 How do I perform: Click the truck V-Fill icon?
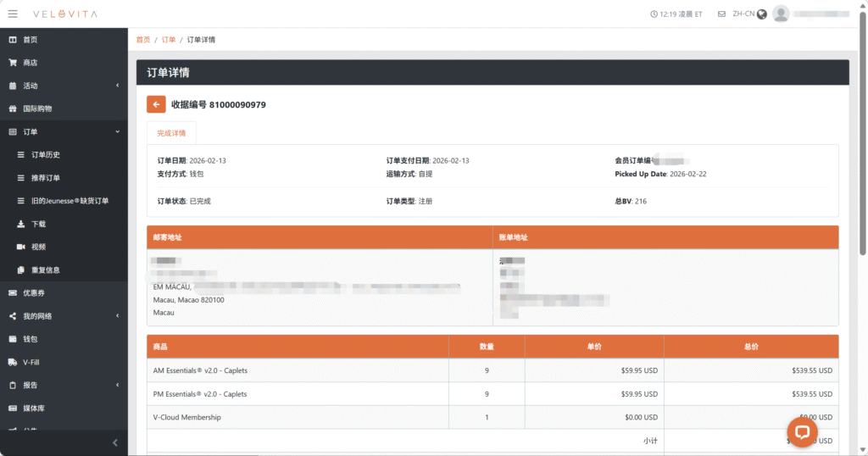coord(13,362)
